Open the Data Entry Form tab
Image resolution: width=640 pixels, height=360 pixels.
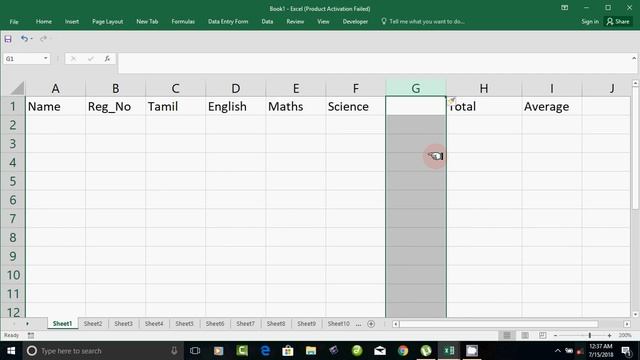click(228, 22)
